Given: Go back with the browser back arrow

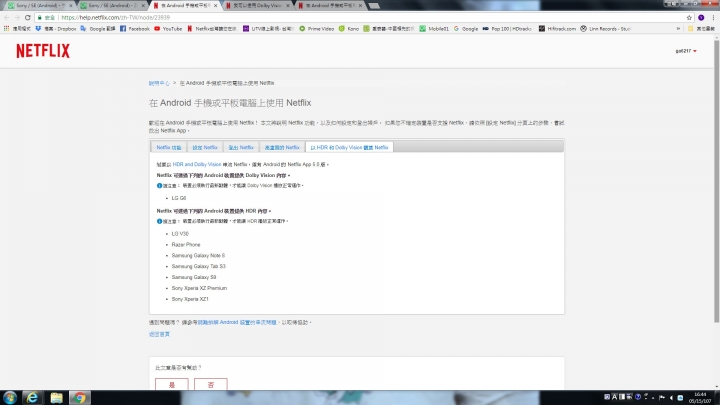Looking at the screenshot, I should pos(6,17).
